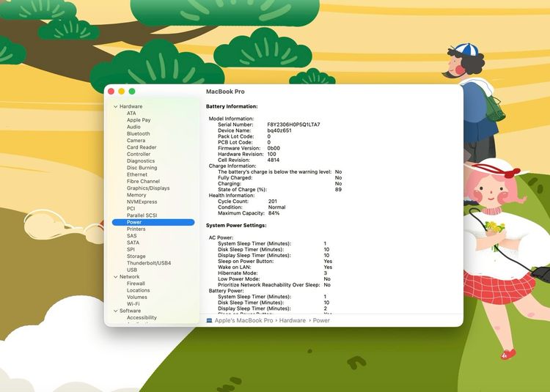Open the Thunderbolt/USB4 section

[x=149, y=263]
